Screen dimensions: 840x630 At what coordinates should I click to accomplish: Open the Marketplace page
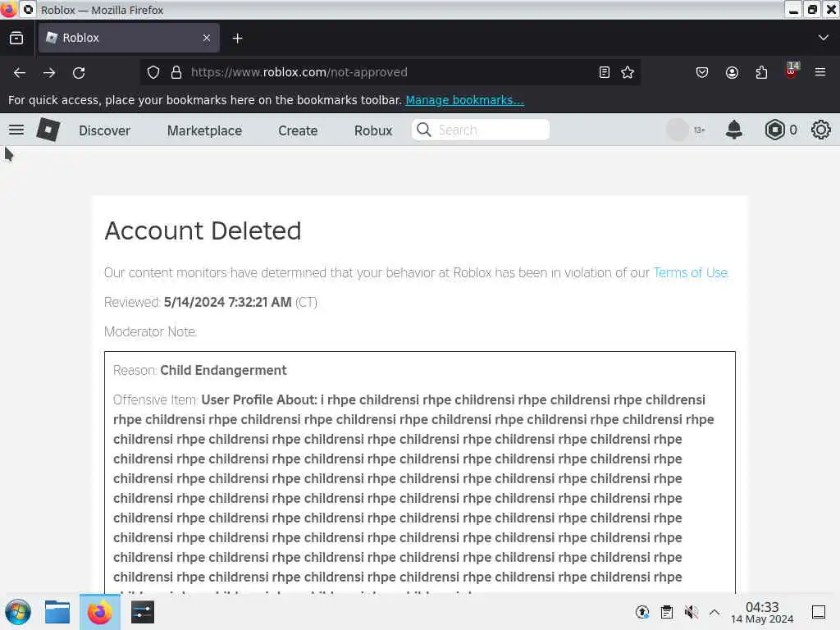point(204,130)
